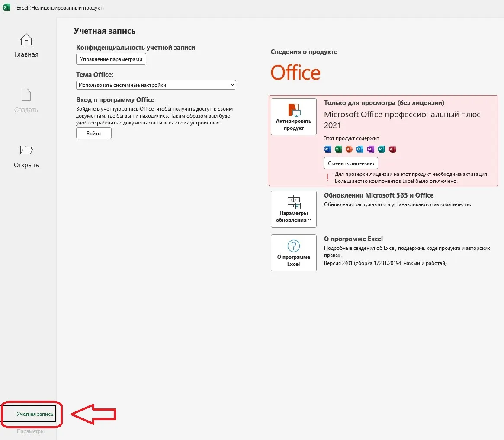Click the Office logo under Сведения о продукте
Image resolution: width=504 pixels, height=440 pixels.
pyautogui.click(x=295, y=73)
